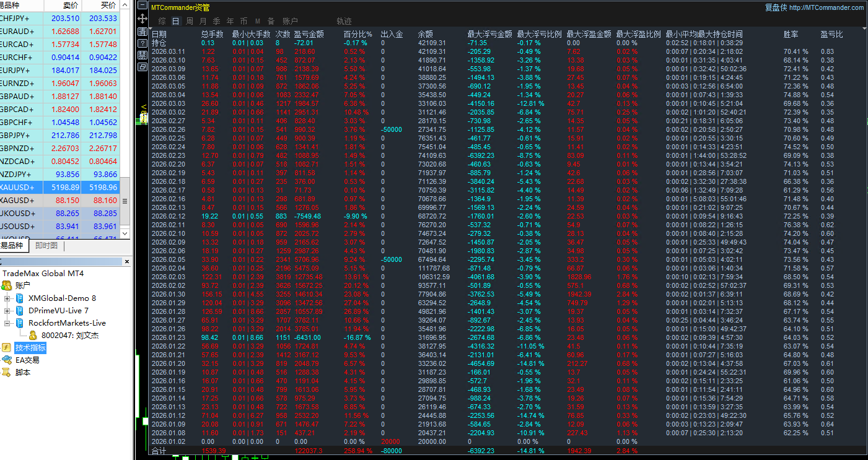The height and width of the screenshot is (460, 868).
Task: Click the four-arrow move panel icon
Action: (142, 19)
